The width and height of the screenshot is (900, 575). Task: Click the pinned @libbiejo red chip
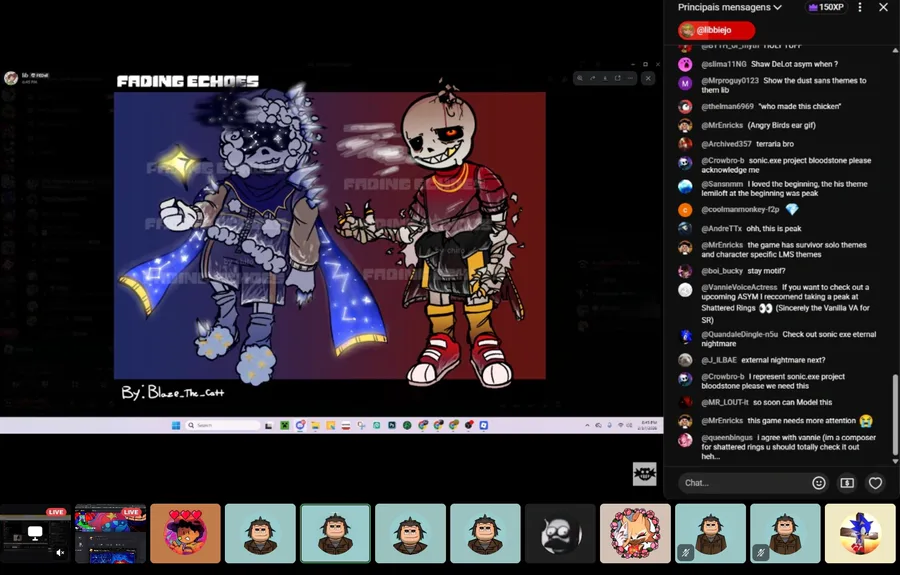tap(716, 30)
